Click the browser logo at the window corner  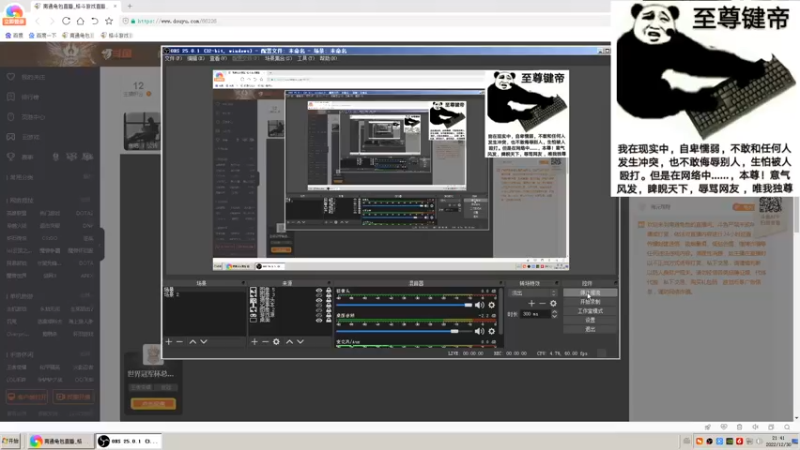pyautogui.click(x=14, y=13)
